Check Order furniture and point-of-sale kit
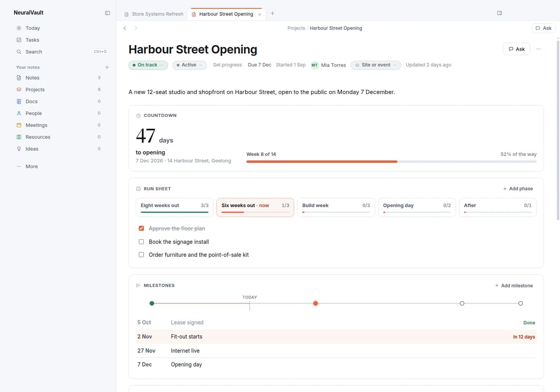 tap(141, 255)
